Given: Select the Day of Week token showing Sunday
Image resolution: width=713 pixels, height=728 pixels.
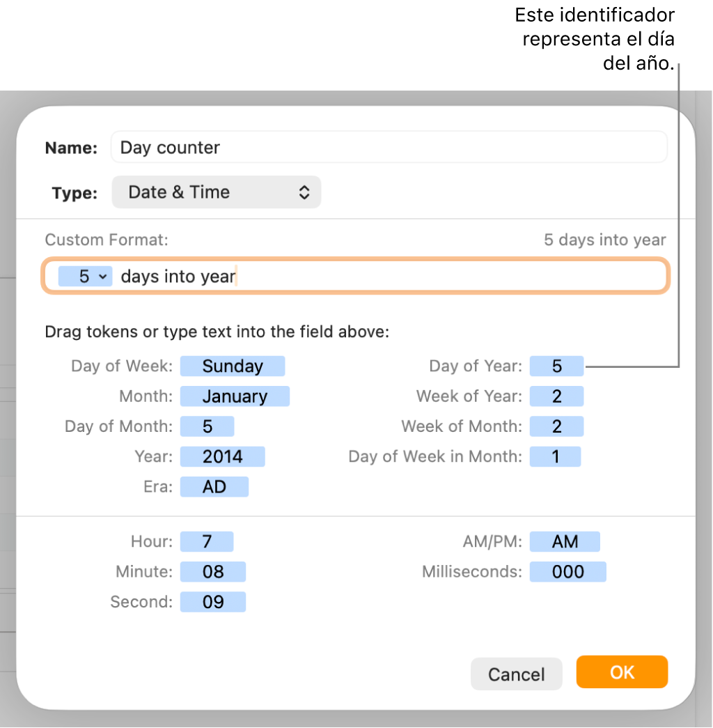Looking at the screenshot, I should point(233,366).
